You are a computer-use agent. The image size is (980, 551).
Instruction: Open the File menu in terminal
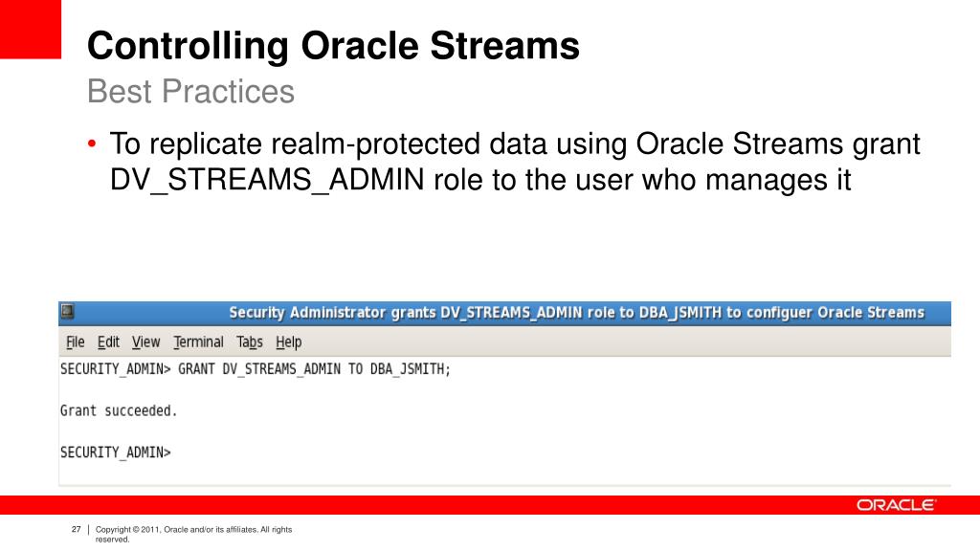click(75, 342)
